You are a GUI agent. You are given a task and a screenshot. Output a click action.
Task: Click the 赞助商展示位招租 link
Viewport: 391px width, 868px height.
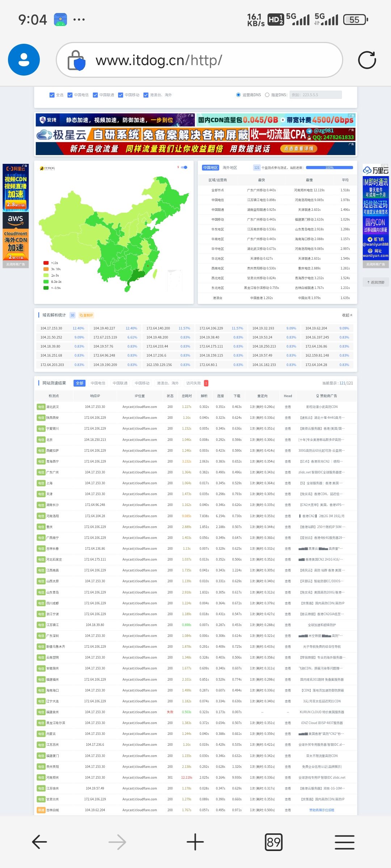pos(321,810)
